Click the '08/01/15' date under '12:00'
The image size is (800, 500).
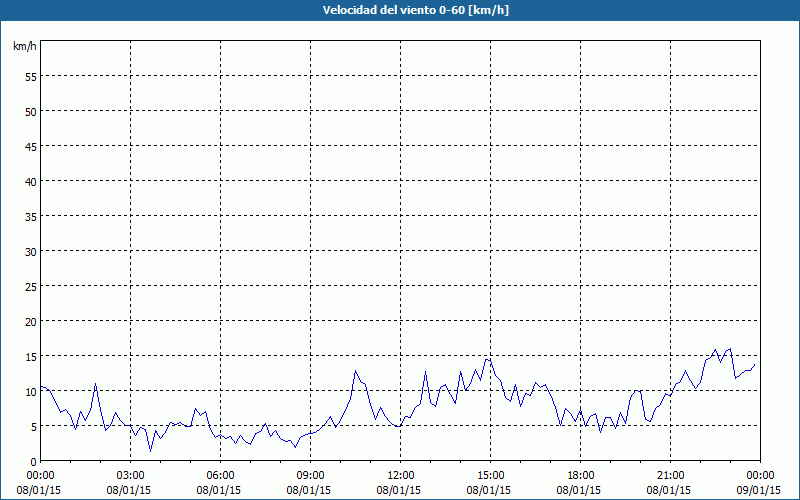(x=398, y=490)
